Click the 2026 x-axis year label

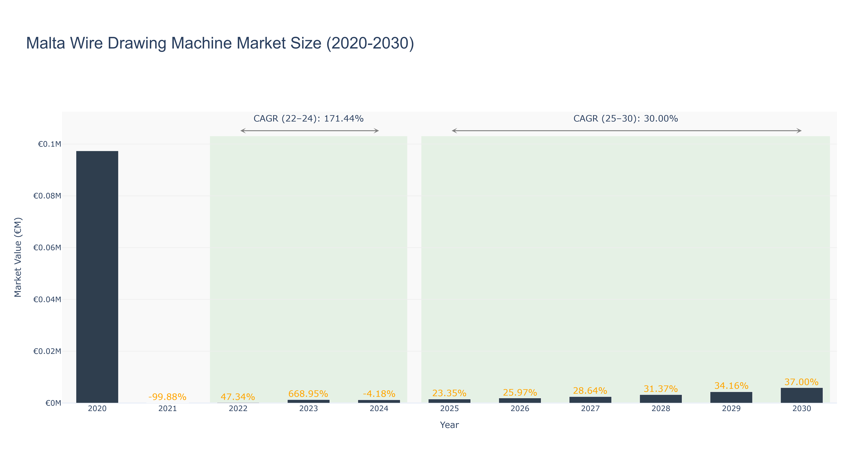[x=520, y=409]
